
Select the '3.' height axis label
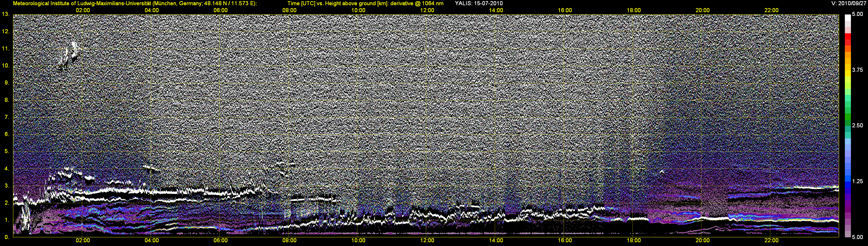click(x=7, y=186)
